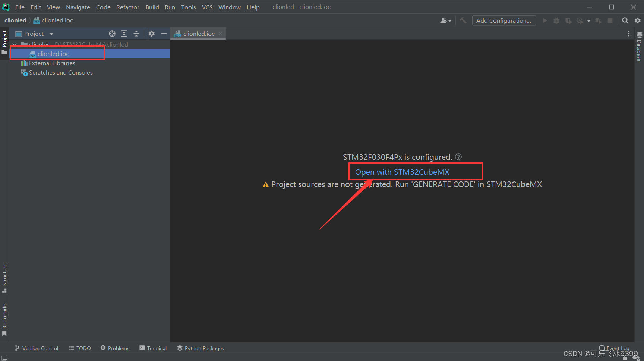Click clionled.ioc breadcrumb in navigation bar
The width and height of the screenshot is (644, 361).
click(x=53, y=20)
